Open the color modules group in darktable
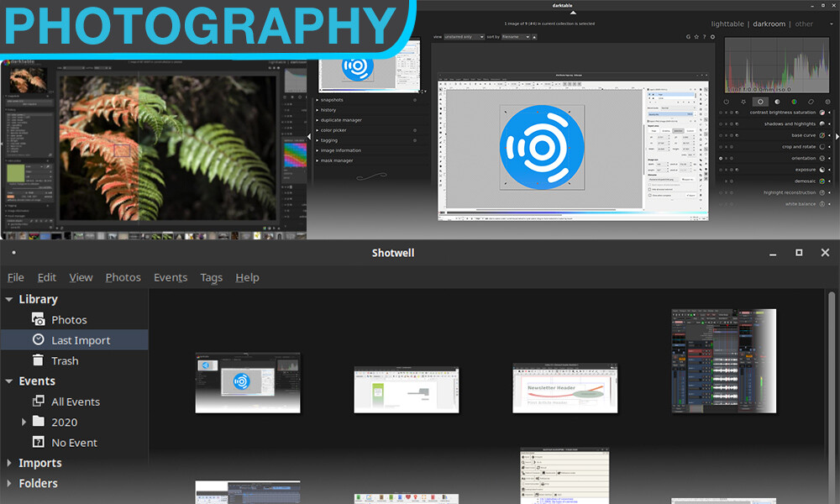The image size is (840, 504). (794, 101)
